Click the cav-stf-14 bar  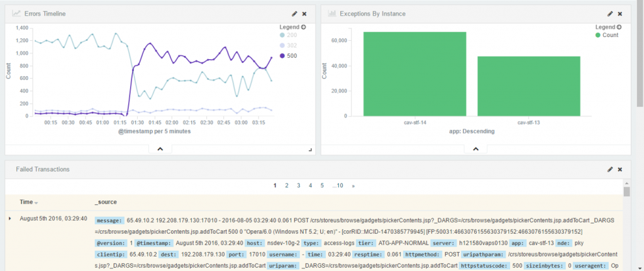[415, 74]
